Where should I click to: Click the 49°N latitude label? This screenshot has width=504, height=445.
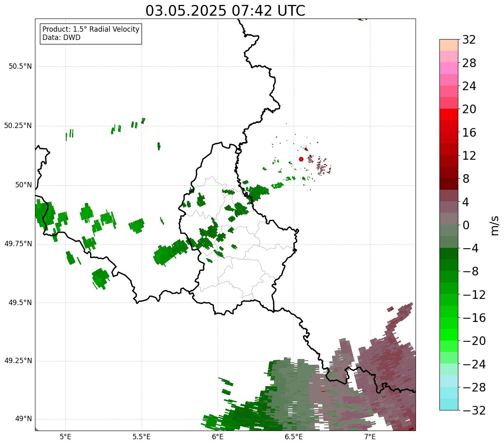coord(23,419)
